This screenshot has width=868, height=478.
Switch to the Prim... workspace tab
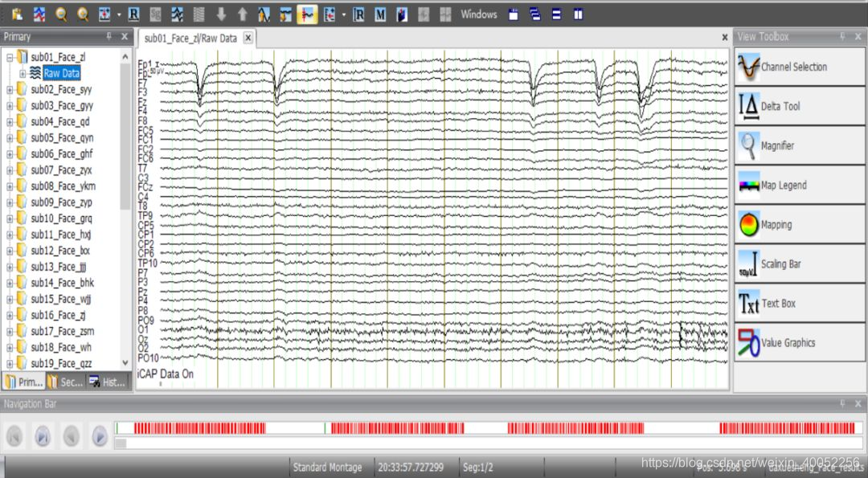24,382
